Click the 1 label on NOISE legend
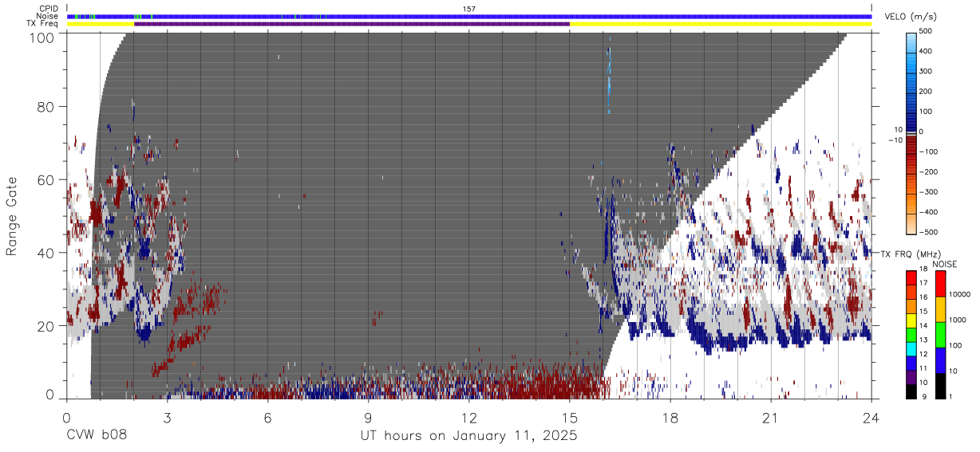The image size is (980, 452). [x=951, y=396]
